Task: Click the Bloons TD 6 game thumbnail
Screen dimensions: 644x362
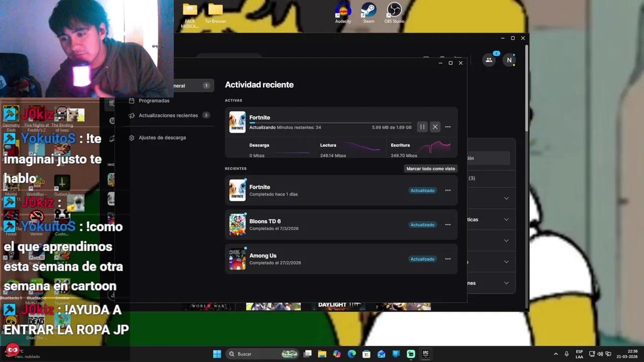Action: click(x=237, y=225)
